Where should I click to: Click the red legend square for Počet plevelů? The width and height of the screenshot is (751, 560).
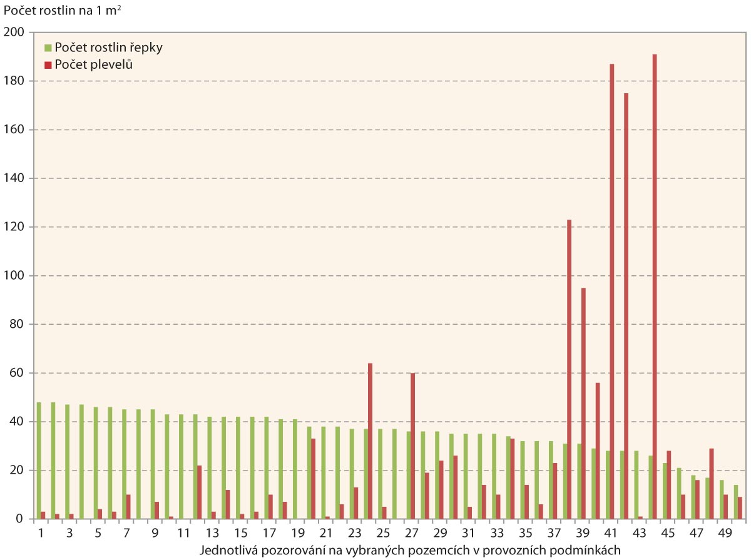[x=48, y=64]
